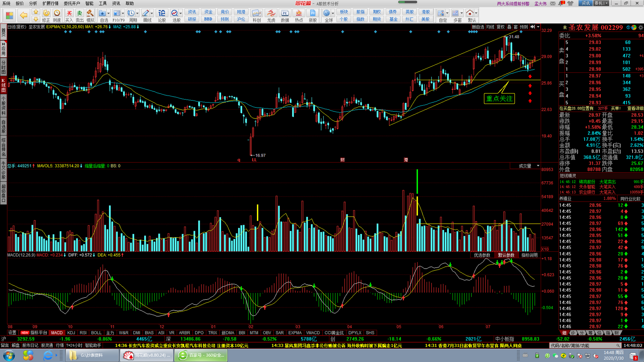Viewport: 644px width, 362px height.
Task: Open the 论股 stock discussion icon
Action: point(162,13)
